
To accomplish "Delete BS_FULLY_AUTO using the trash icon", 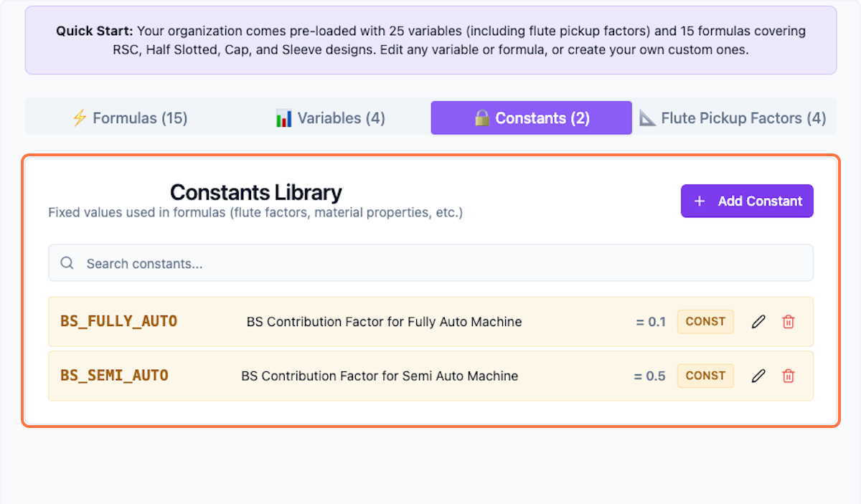I will coord(788,321).
